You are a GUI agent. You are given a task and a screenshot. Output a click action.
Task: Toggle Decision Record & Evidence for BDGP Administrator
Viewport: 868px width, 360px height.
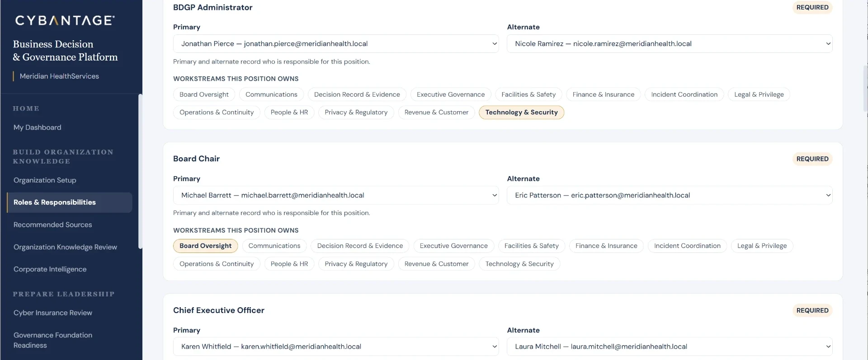tap(357, 94)
